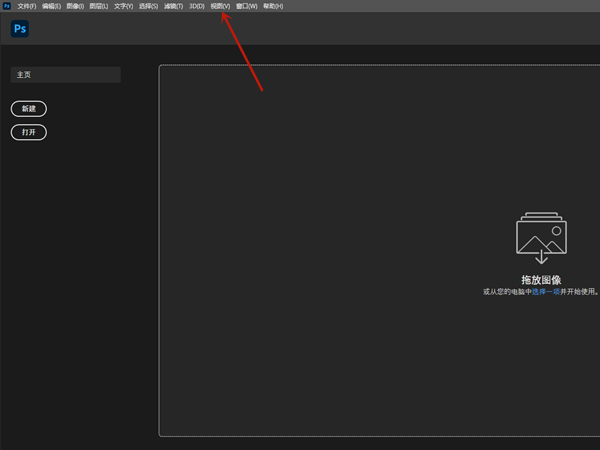This screenshot has height=450, width=600.
Task: Click the large Photoshop Ps logo
Action: 20,29
